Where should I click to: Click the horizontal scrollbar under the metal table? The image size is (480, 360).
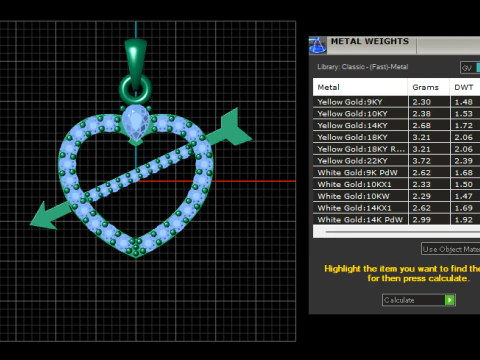click(397, 231)
